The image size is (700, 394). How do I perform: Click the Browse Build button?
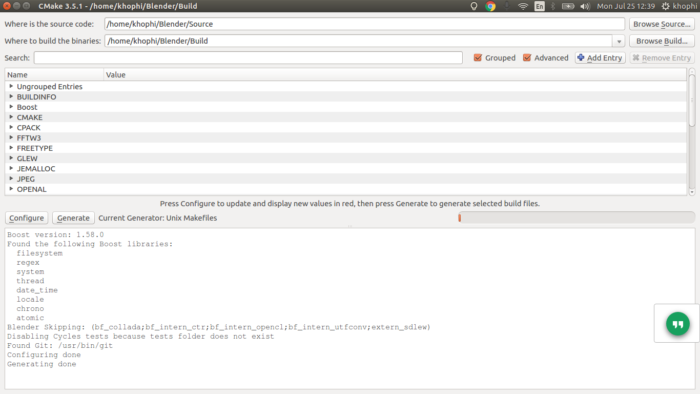pyautogui.click(x=662, y=41)
